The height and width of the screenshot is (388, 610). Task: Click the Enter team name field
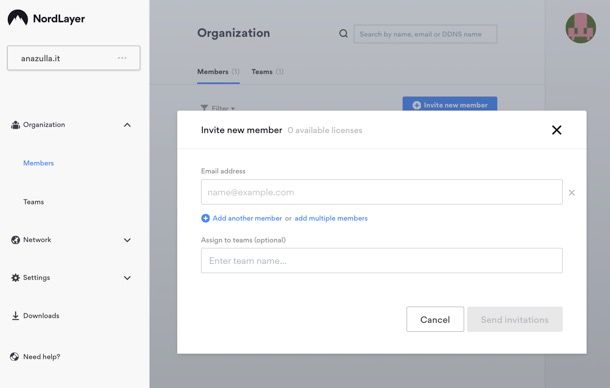click(382, 260)
